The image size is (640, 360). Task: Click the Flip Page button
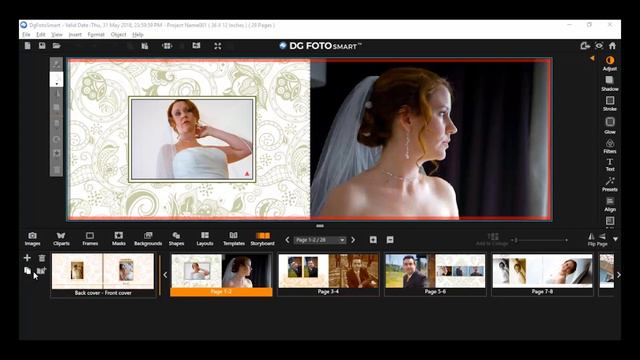coord(597,240)
